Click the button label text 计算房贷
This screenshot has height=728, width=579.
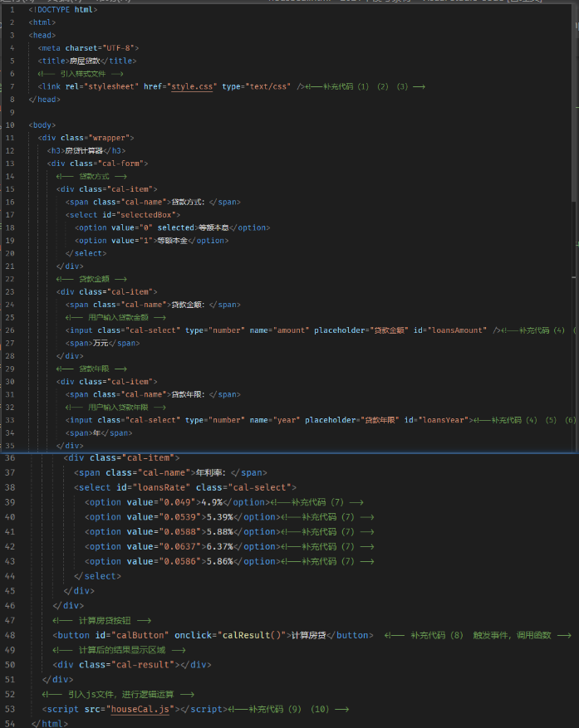(x=308, y=635)
